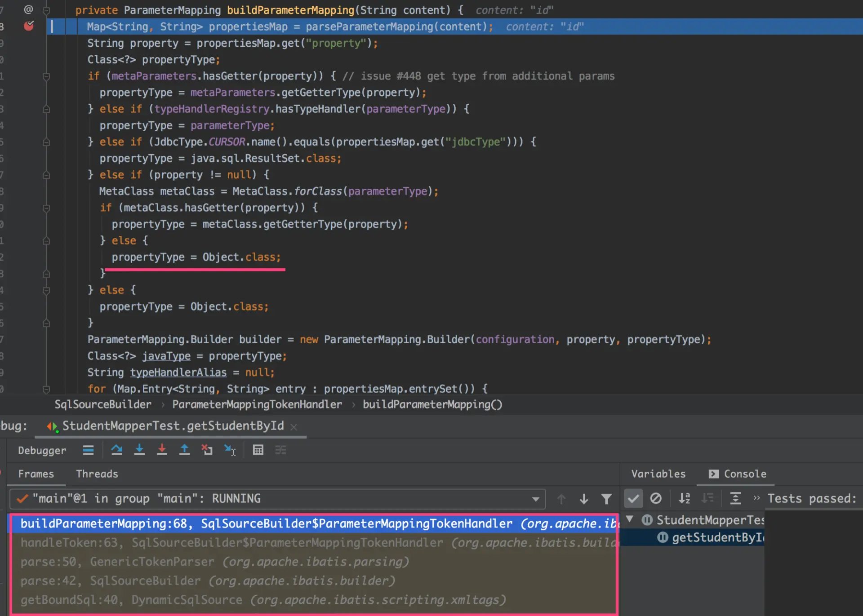The width and height of the screenshot is (863, 616).
Task: Click SqlSourceBuilder in the breadcrumbs bar
Action: coord(102,404)
